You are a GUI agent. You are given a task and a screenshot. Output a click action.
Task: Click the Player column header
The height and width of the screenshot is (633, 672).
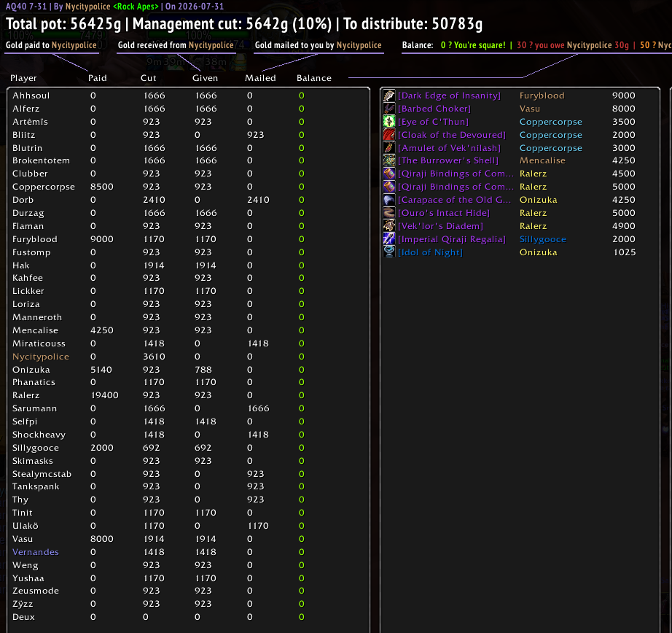coord(23,78)
